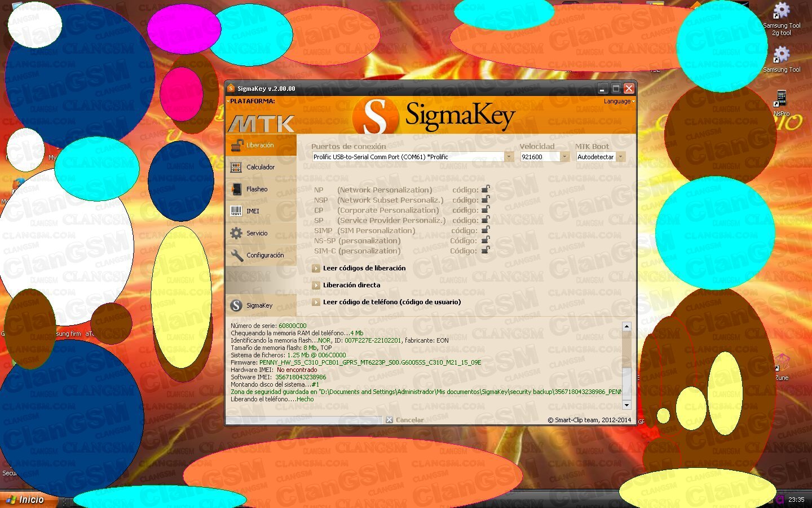The height and width of the screenshot is (508, 812).
Task: Click the log line 'Número de serie: 60800C00'
Action: (268, 326)
